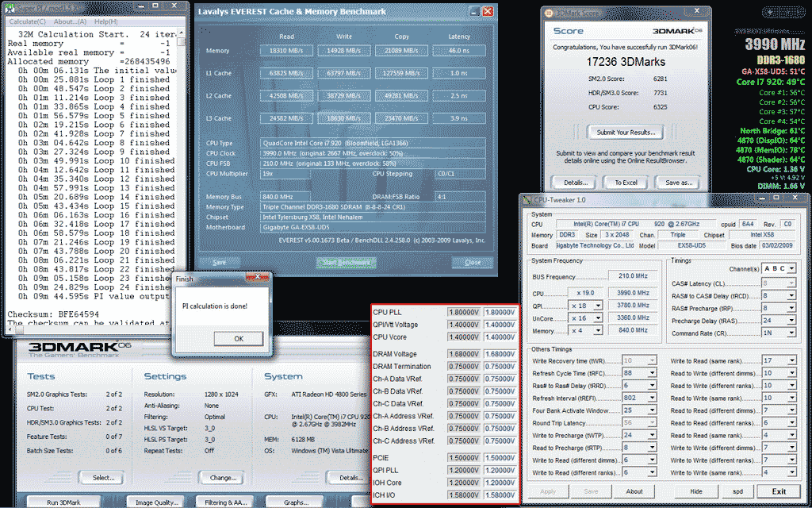
Task: Click Submit Your Results in the 3DMark Score window
Action: [626, 133]
